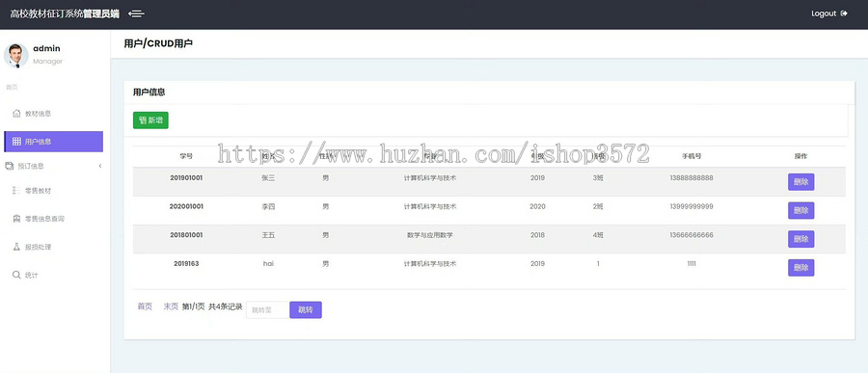Go to 末页 pagination link
This screenshot has width=868, height=373.
pos(171,306)
